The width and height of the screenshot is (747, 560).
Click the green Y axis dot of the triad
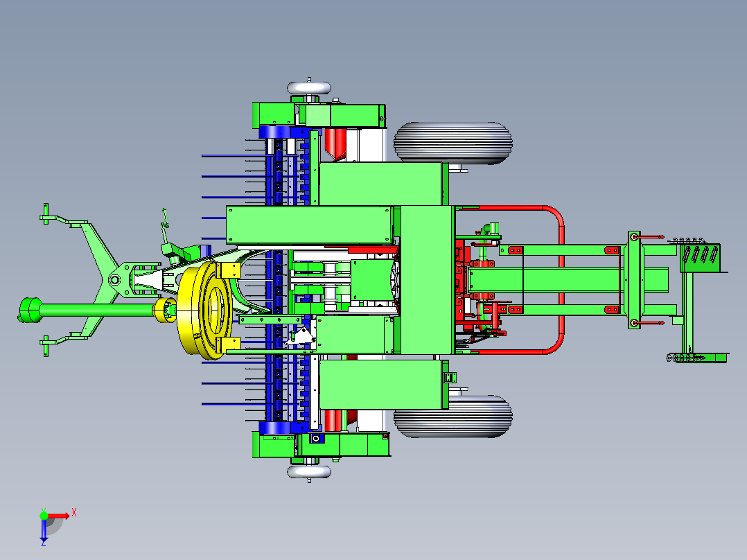pos(44,515)
